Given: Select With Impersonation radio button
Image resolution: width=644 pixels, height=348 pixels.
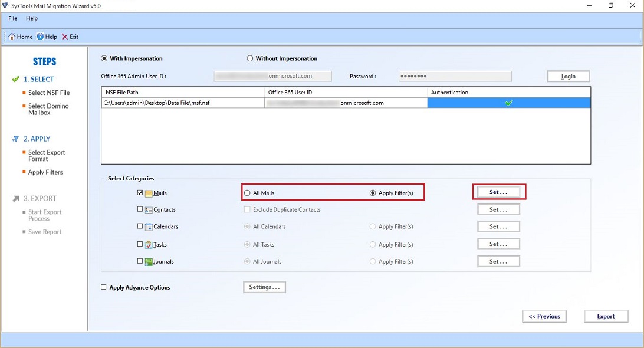Looking at the screenshot, I should click(x=104, y=58).
